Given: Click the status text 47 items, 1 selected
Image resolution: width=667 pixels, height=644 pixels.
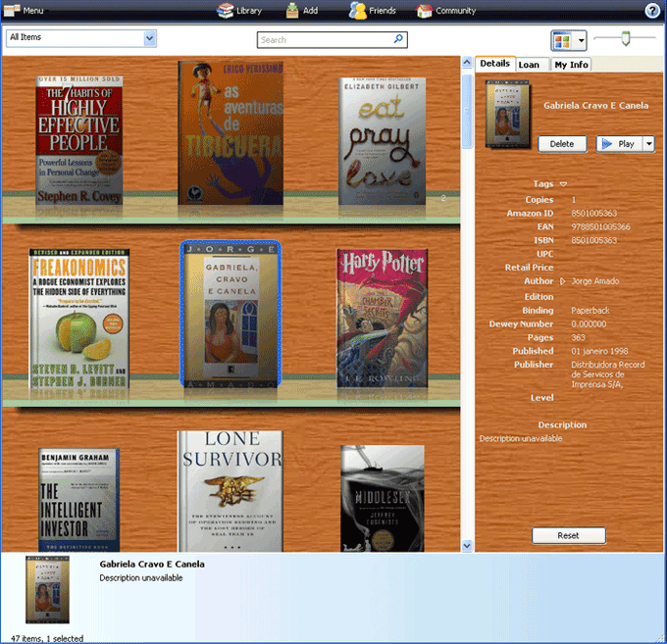Looking at the screenshot, I should click(47, 638).
